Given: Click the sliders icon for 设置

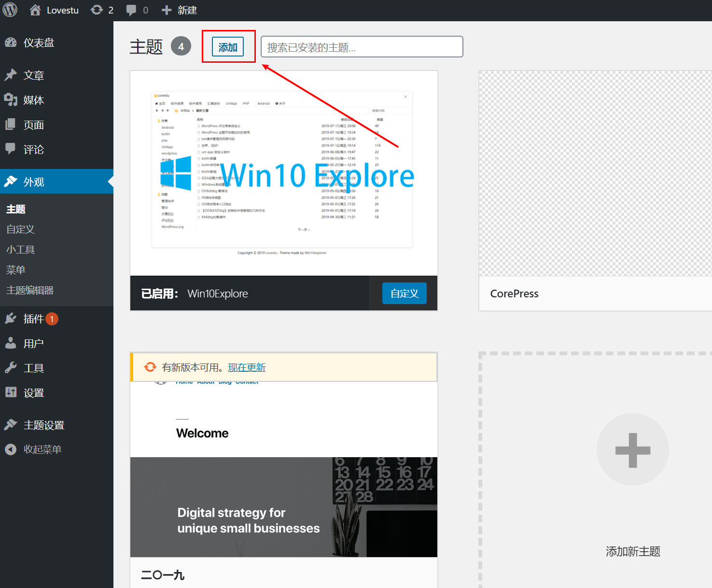Looking at the screenshot, I should (11, 392).
